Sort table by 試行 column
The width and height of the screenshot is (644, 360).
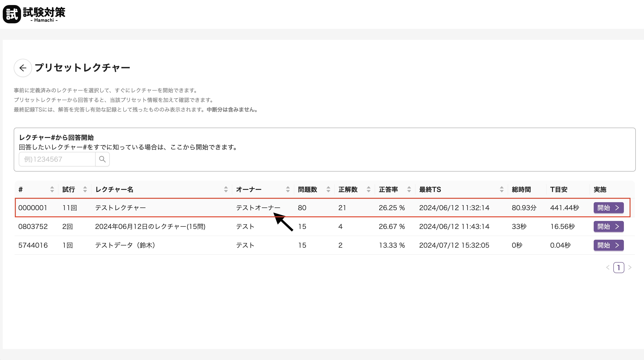[x=85, y=190]
